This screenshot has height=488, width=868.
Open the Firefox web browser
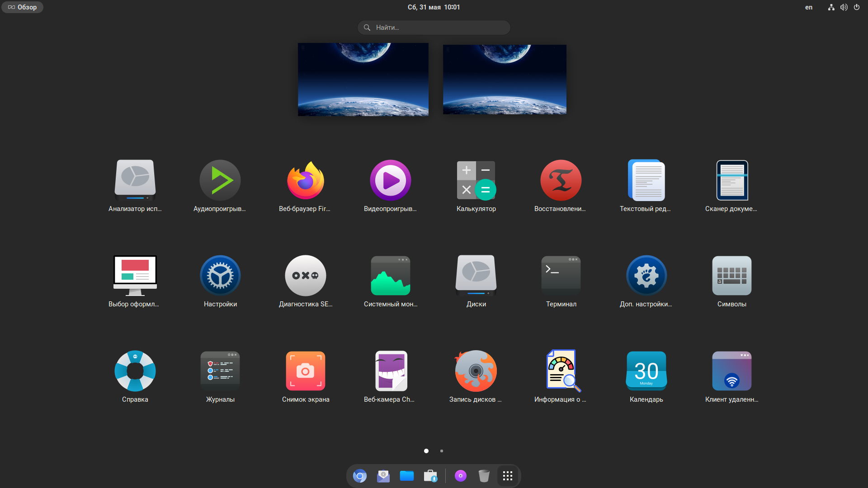point(305,181)
